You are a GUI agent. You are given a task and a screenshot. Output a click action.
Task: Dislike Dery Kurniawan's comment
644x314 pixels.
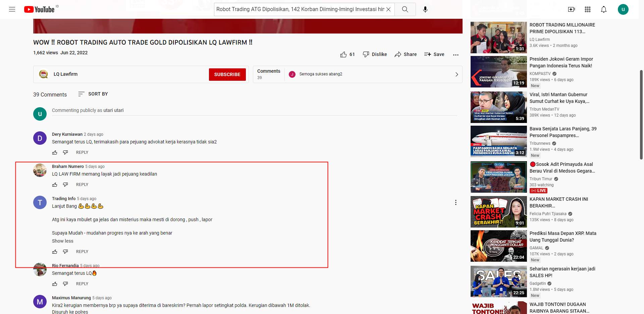point(65,152)
